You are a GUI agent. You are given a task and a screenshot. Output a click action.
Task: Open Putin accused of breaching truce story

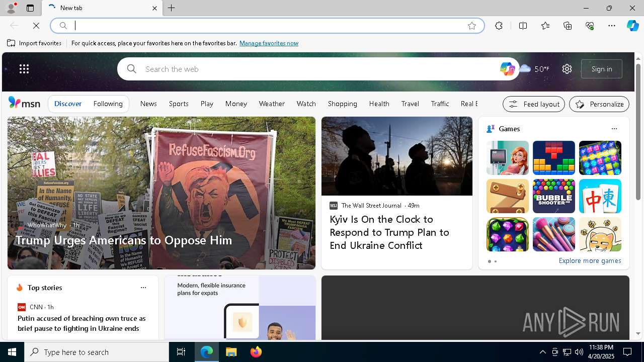82,323
